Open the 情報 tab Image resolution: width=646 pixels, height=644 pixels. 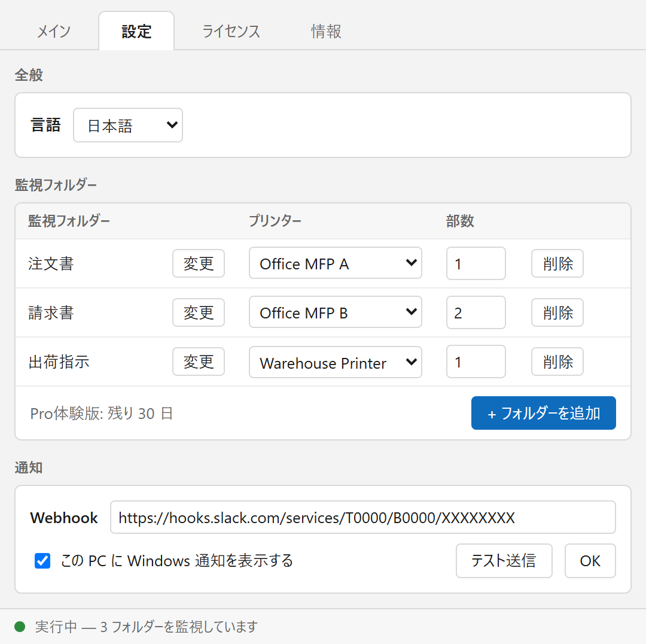326,31
